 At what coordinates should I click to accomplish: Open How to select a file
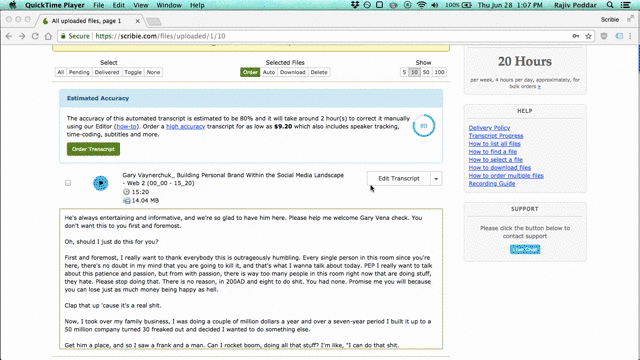(x=496, y=160)
